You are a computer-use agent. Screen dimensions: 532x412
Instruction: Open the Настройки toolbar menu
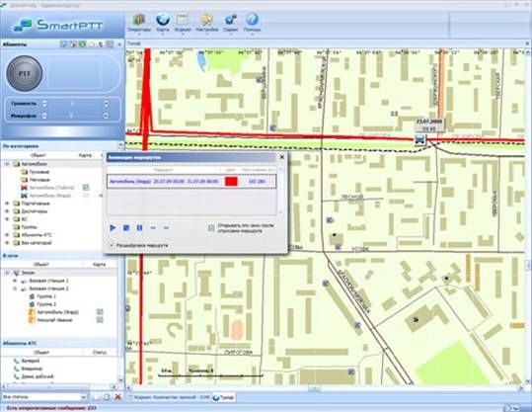(x=206, y=23)
